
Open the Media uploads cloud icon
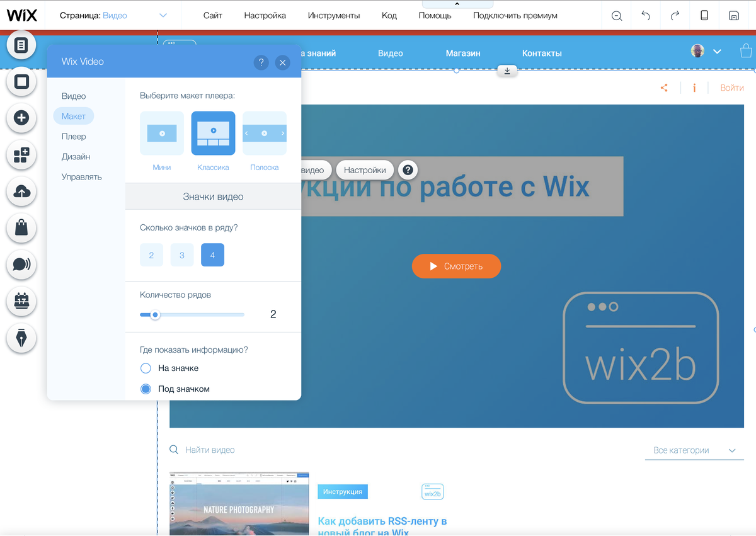[x=21, y=191]
